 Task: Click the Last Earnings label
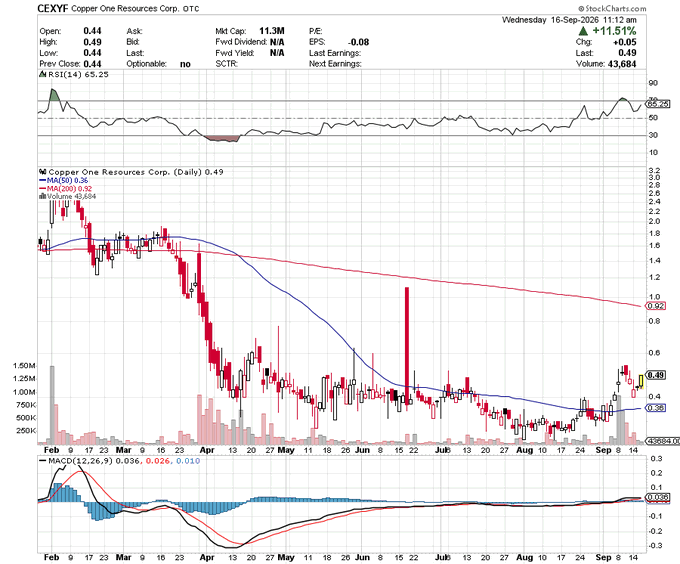coord(335,53)
